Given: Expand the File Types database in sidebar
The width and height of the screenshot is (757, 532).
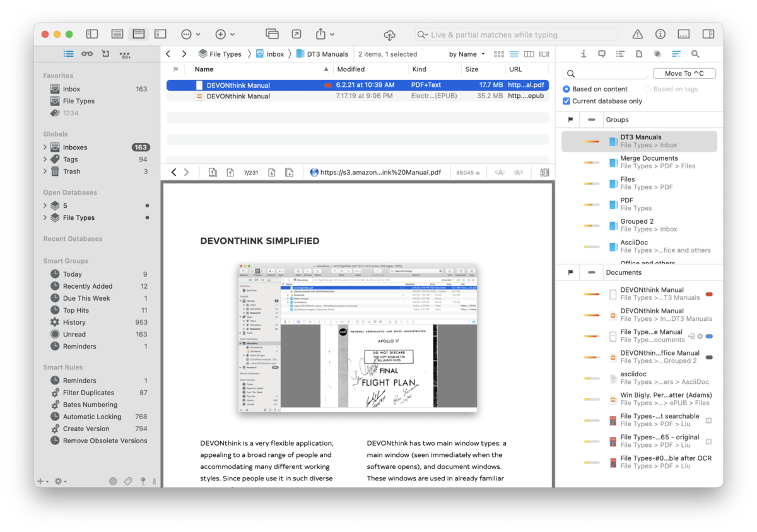Looking at the screenshot, I should click(x=45, y=217).
